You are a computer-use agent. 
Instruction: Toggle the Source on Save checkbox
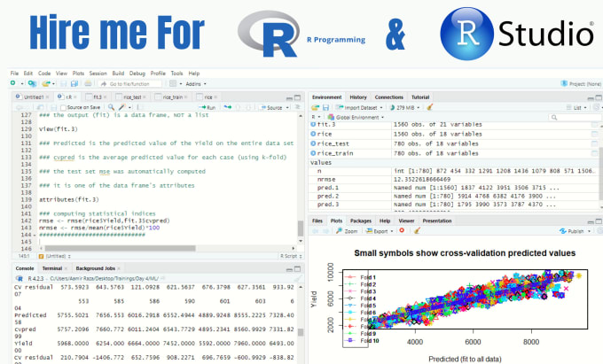click(x=64, y=107)
